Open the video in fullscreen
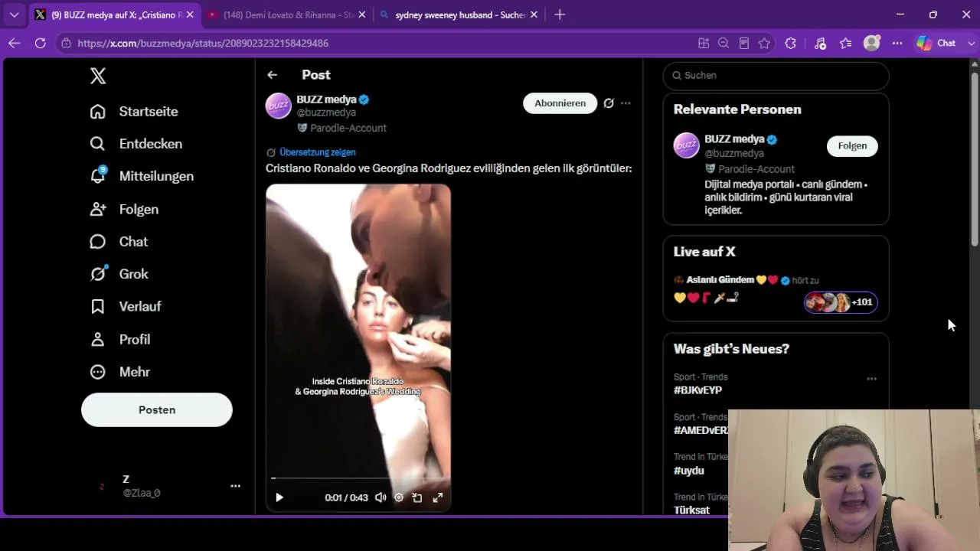 (438, 497)
